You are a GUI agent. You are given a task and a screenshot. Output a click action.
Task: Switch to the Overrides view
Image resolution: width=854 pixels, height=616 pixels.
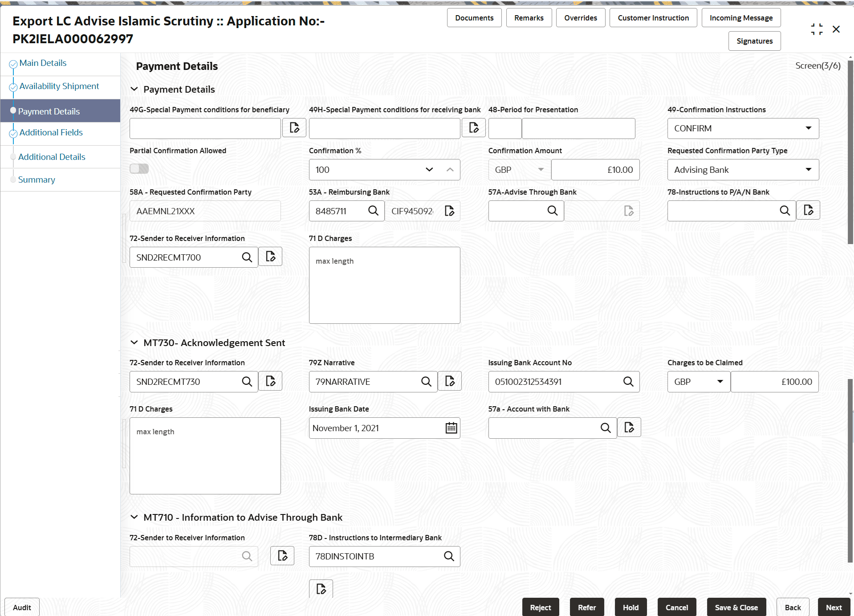pyautogui.click(x=580, y=17)
